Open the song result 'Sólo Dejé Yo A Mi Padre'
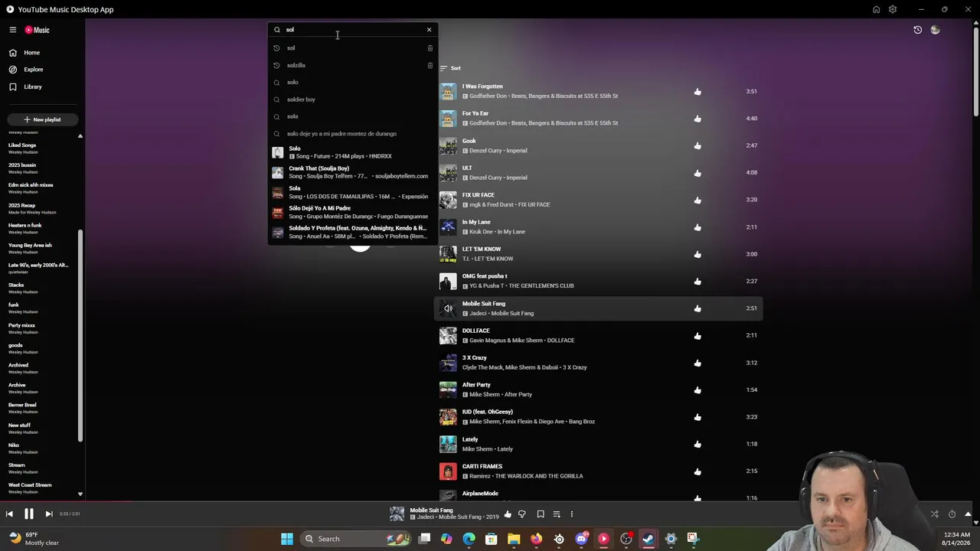The image size is (980, 551). click(x=352, y=212)
